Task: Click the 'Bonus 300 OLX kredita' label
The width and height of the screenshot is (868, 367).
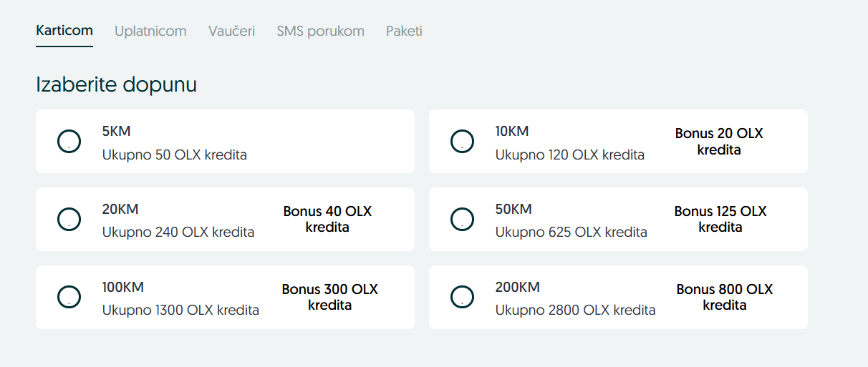Action: 329,298
